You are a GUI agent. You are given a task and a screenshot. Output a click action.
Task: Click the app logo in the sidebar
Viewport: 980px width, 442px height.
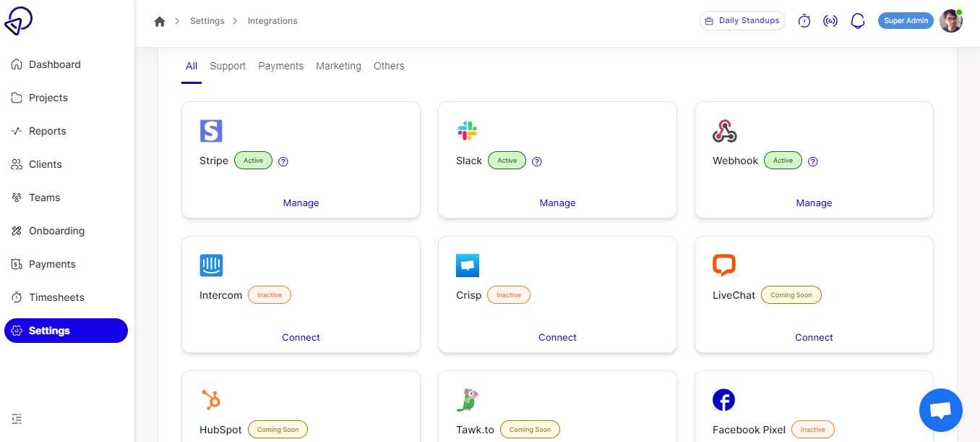click(18, 21)
